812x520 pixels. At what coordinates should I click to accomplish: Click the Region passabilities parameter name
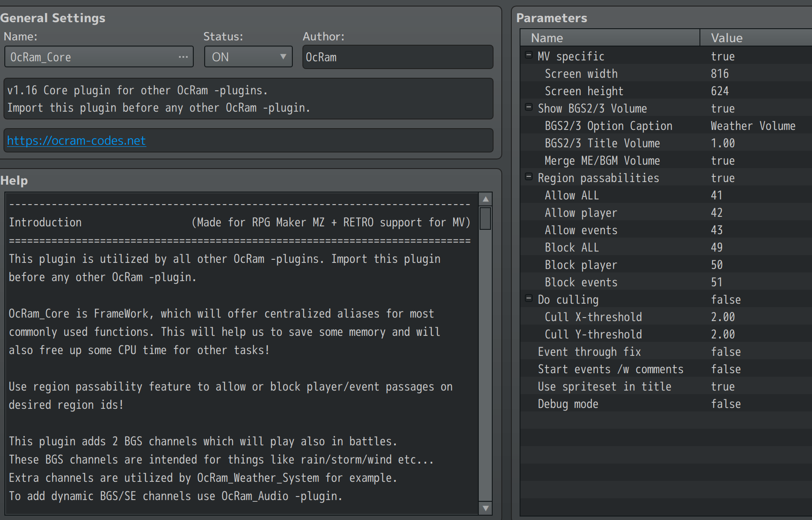[x=599, y=178]
